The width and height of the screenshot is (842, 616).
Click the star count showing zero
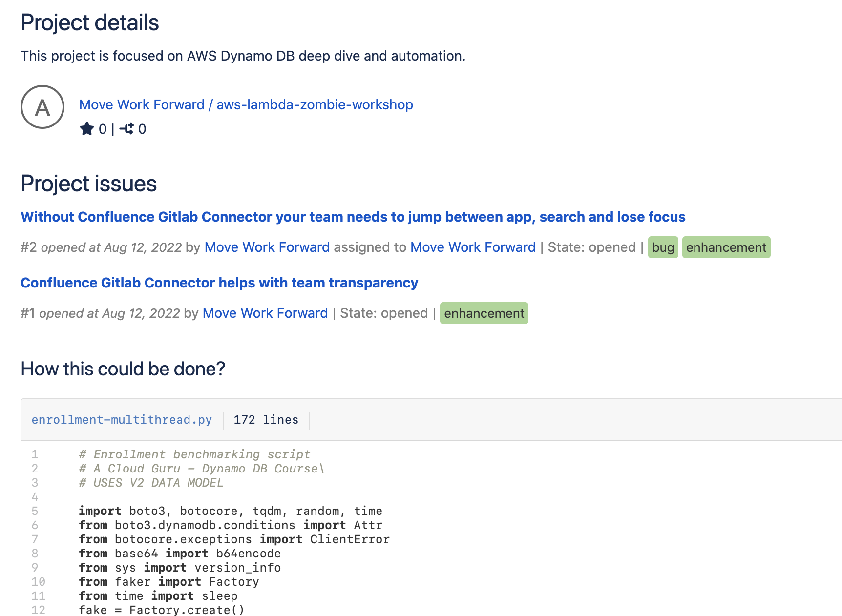click(103, 129)
